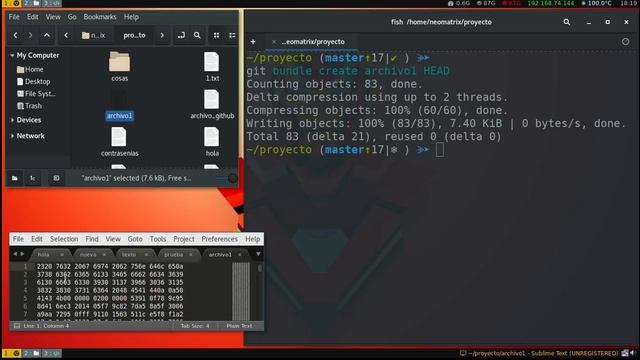Click the terminal prompt cursor
The width and height of the screenshot is (640, 360).
coord(440,150)
